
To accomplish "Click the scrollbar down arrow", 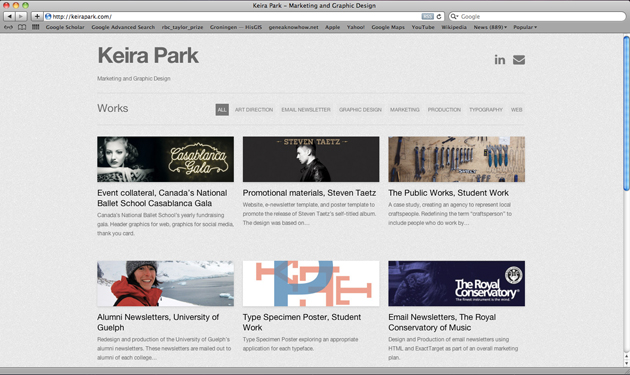I will tap(626, 363).
